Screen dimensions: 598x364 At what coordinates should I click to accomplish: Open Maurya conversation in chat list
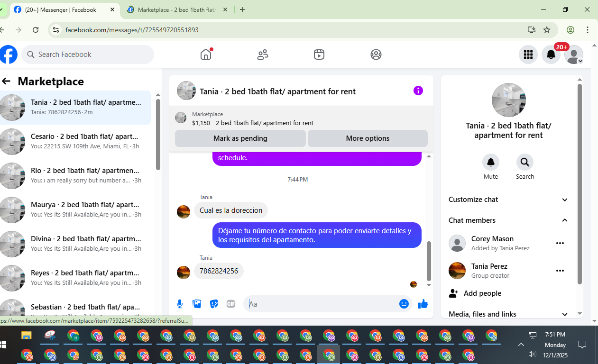75,210
